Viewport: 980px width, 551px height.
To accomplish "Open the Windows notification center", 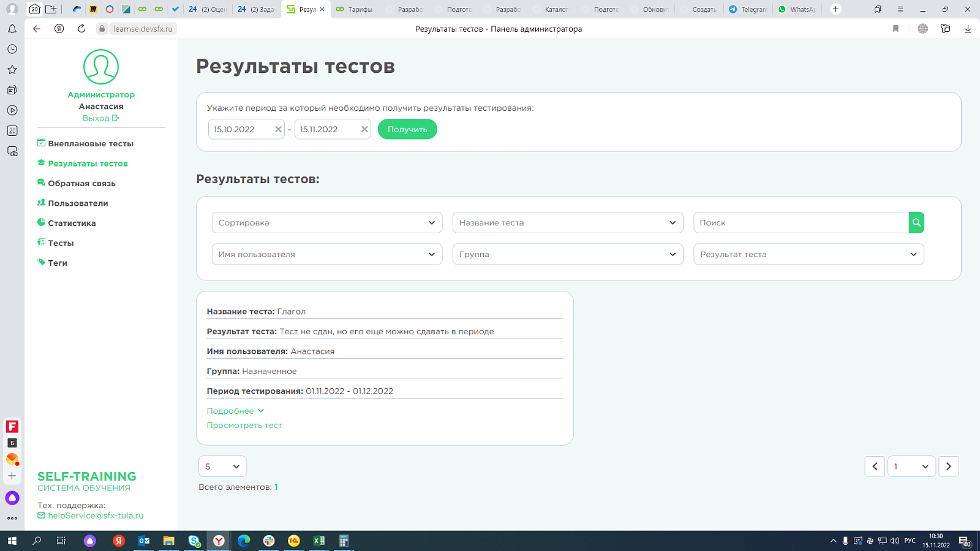I will click(x=965, y=541).
